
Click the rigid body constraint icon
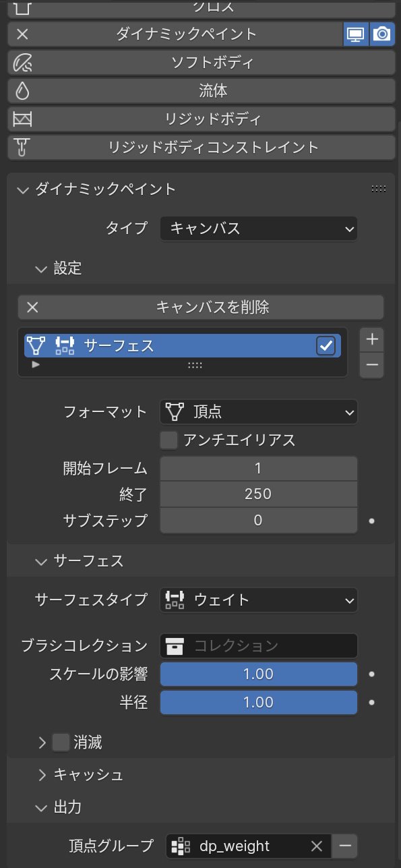pos(22,146)
